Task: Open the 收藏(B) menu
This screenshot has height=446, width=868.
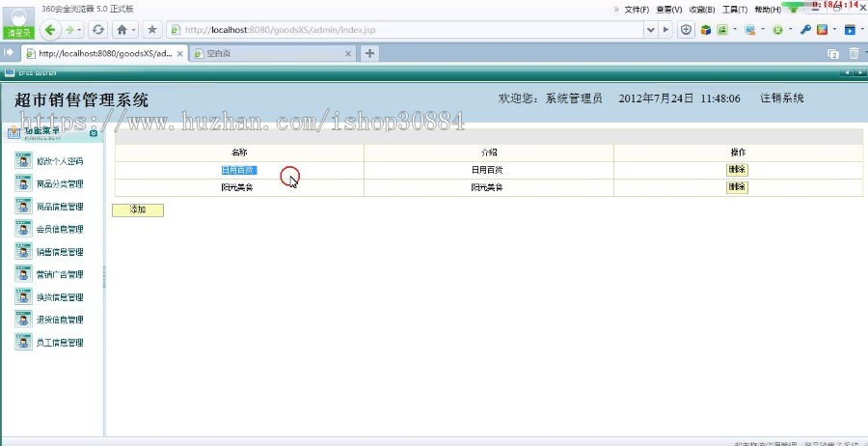Action: [x=702, y=10]
